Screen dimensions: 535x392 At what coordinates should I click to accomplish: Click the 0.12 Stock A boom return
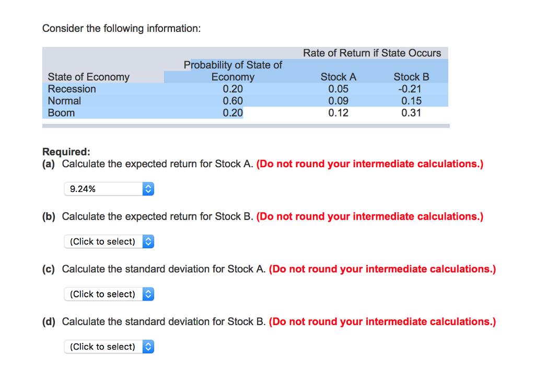coord(339,113)
